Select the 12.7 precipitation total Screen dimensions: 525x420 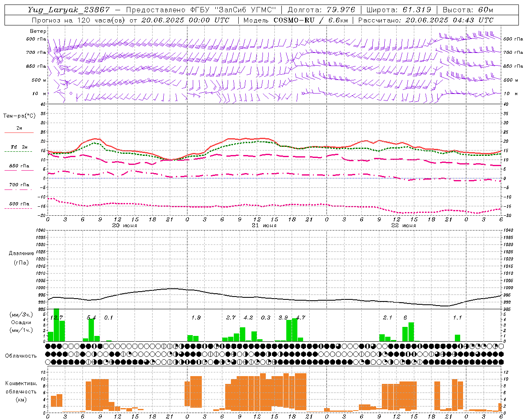[x=57, y=317]
